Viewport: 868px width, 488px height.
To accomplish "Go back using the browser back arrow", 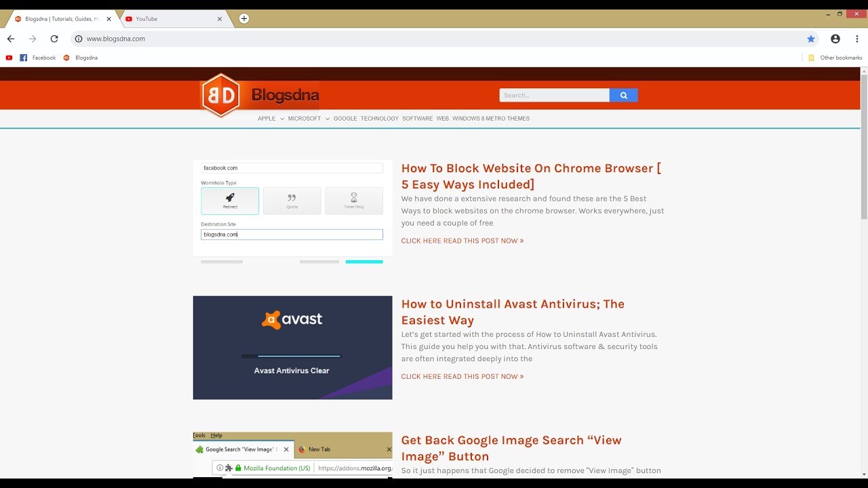I will point(11,39).
